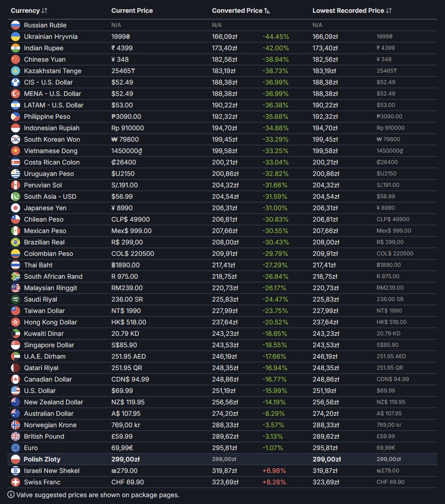Screen dimensions: 445x504
Task: Click the Uruguayan Peso flag icon
Action: click(x=16, y=174)
